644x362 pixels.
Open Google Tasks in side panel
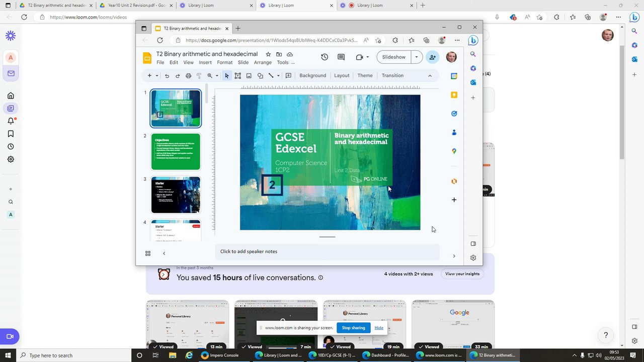click(454, 114)
